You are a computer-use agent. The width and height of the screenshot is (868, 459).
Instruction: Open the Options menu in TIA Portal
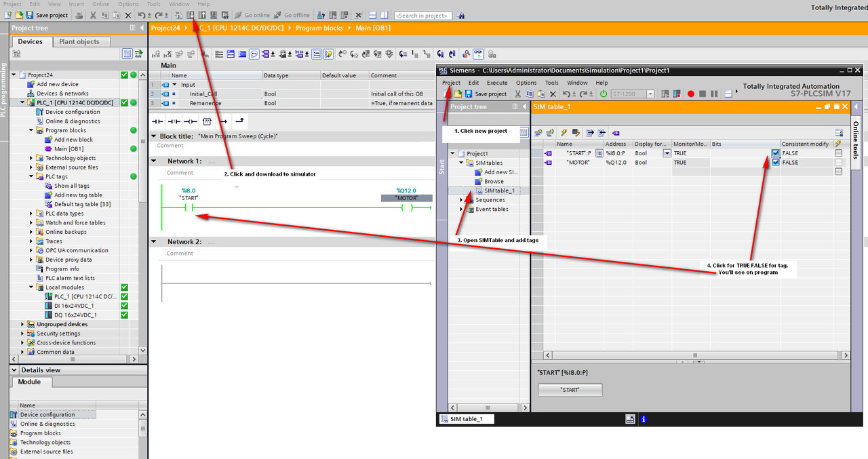pos(128,4)
